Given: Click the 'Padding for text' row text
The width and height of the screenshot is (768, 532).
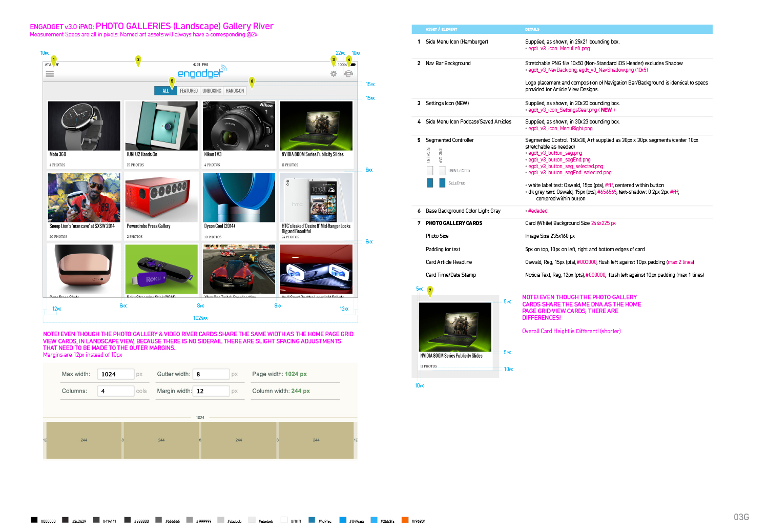Looking at the screenshot, I should click(443, 250).
